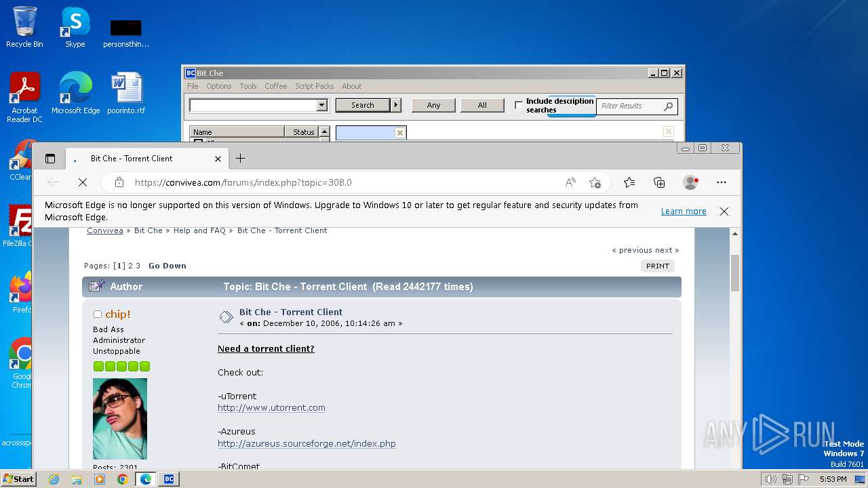Screen dimensions: 868x488
Task: Sort by the Name column header
Action: (237, 132)
